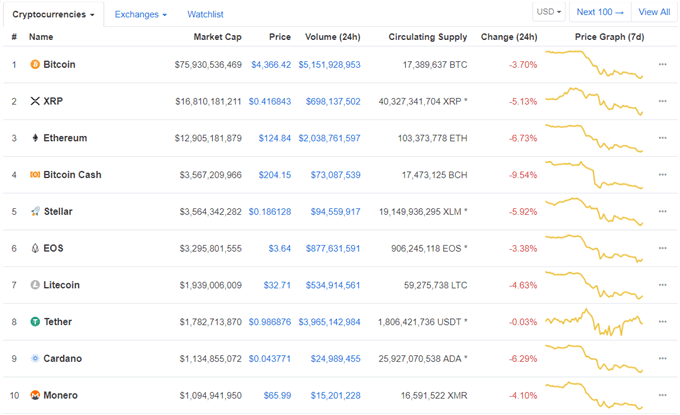Sort by Market Cap column header

tap(217, 37)
